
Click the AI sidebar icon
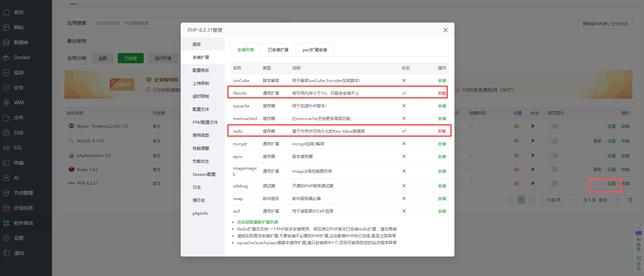pos(6,178)
